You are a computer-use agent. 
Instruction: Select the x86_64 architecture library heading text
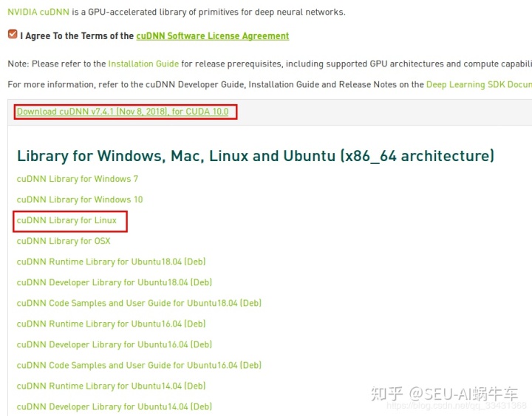tap(256, 156)
